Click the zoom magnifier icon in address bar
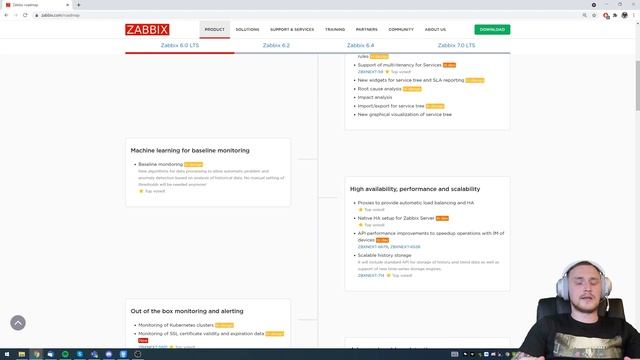 click(x=584, y=15)
